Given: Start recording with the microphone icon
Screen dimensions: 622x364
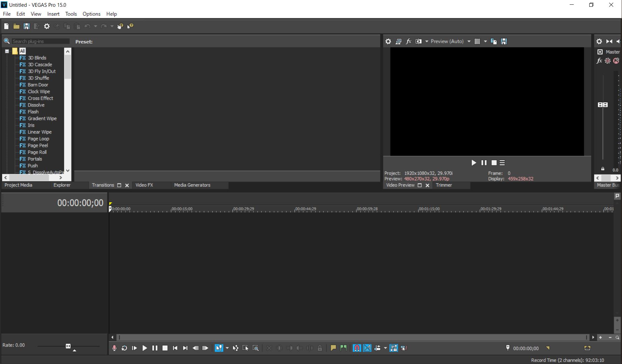Looking at the screenshot, I should (114, 348).
